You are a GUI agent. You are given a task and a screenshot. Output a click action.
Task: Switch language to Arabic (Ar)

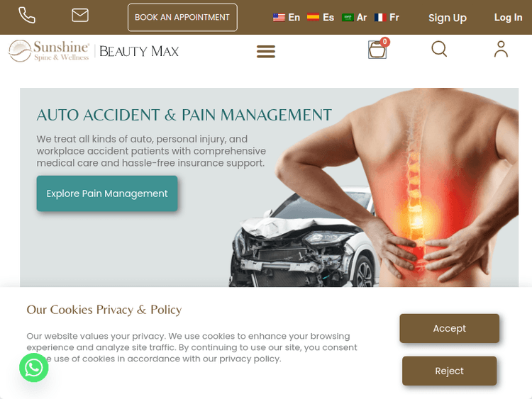[x=354, y=17]
